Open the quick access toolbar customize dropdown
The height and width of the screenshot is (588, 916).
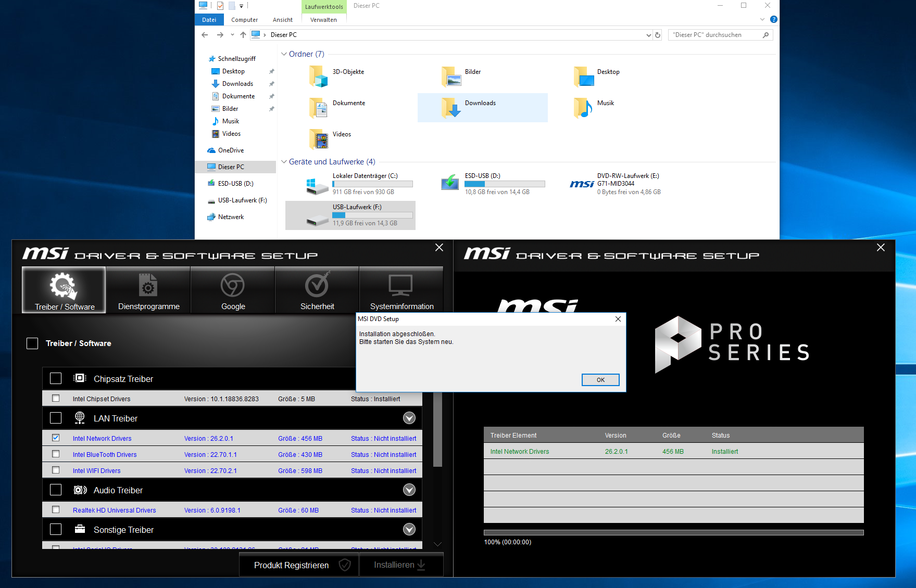pyautogui.click(x=242, y=6)
